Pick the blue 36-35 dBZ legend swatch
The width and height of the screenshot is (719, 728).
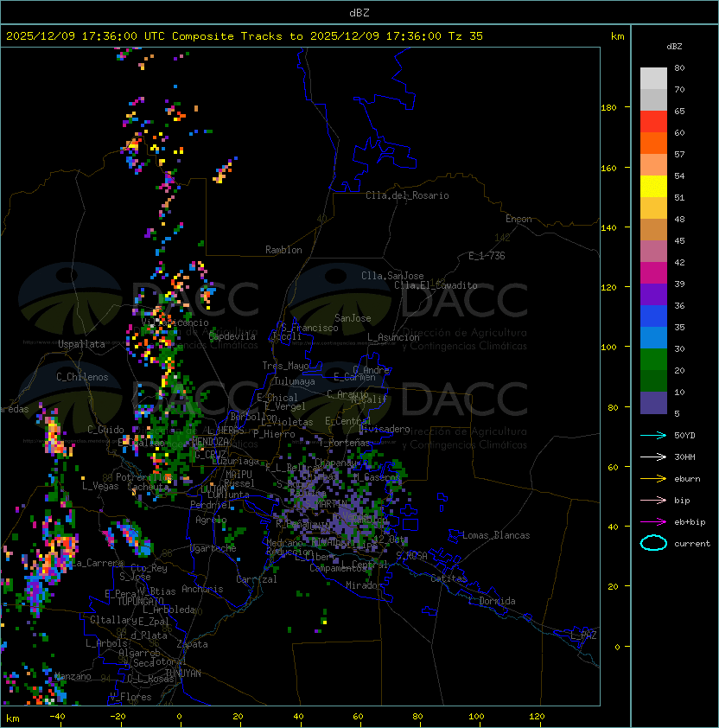pos(653,316)
